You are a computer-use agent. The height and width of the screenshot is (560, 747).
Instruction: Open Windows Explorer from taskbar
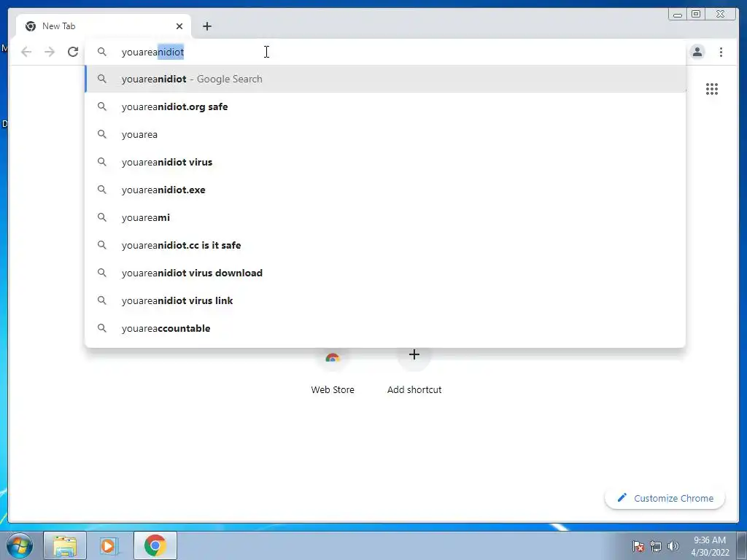(65, 545)
